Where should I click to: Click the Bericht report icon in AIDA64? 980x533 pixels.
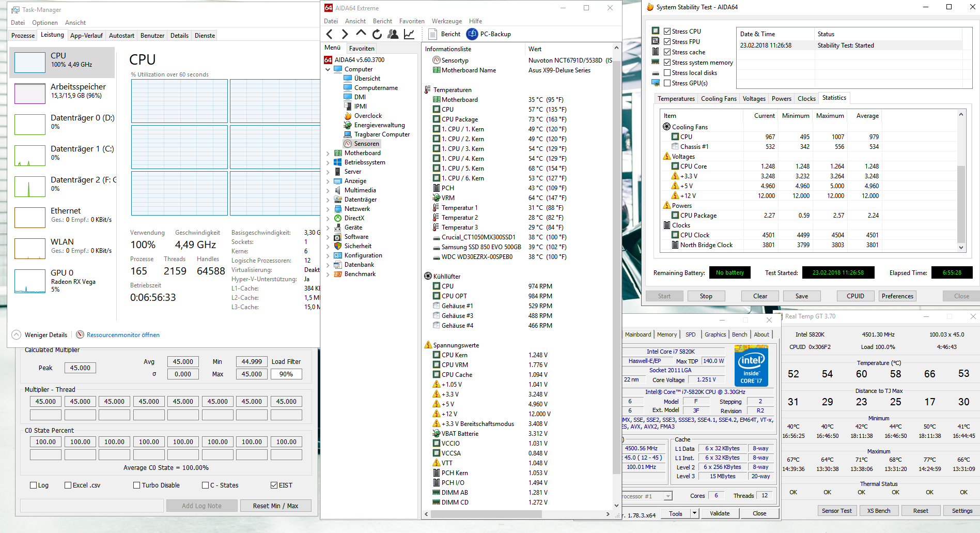(433, 34)
